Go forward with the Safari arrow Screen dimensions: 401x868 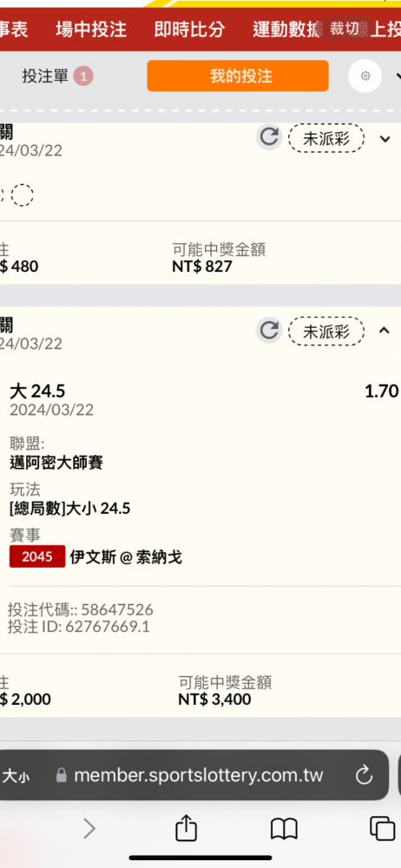tap(89, 829)
